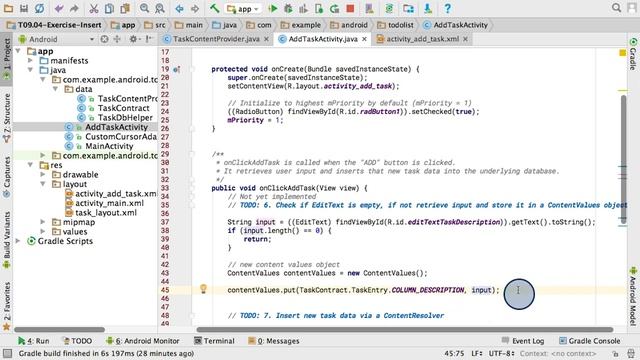Toggle the 7: Structure side tool window
The width and height of the screenshot is (640, 360).
point(7,118)
